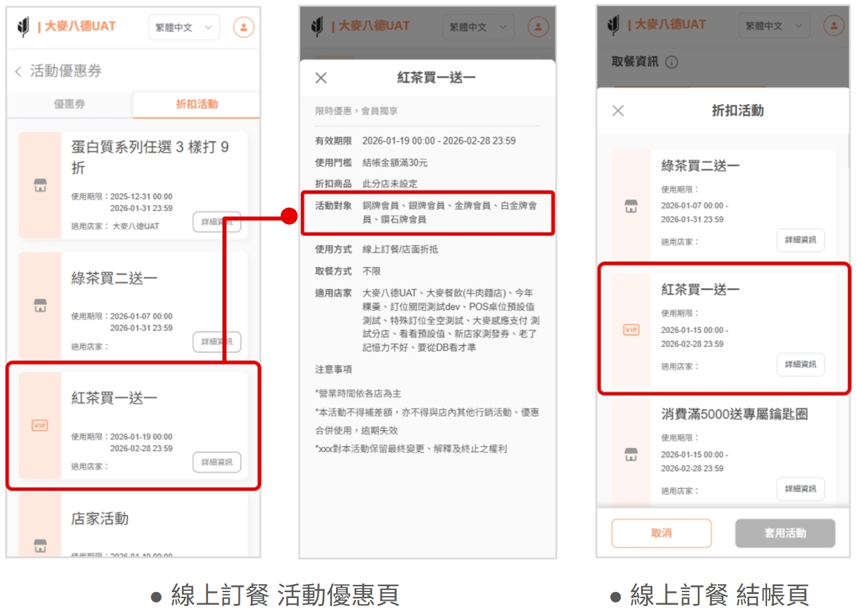This screenshot has height=616, width=856.
Task: Open language dropdown above 紅茶買一送一 popup
Action: point(477,27)
